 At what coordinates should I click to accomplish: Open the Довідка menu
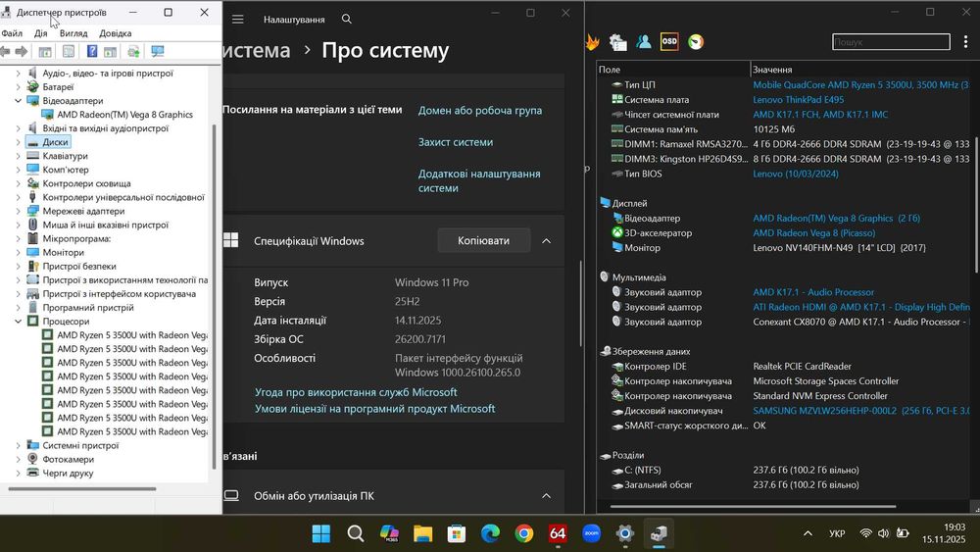click(115, 33)
